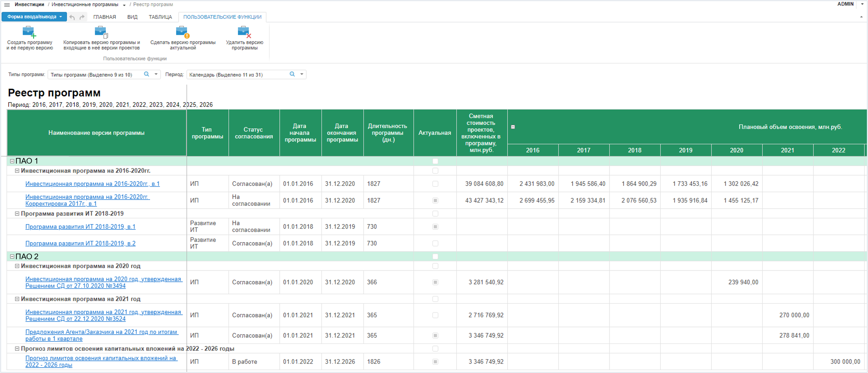
Task: Select cell 239 940,00 in 2020 column
Action: tap(736, 282)
